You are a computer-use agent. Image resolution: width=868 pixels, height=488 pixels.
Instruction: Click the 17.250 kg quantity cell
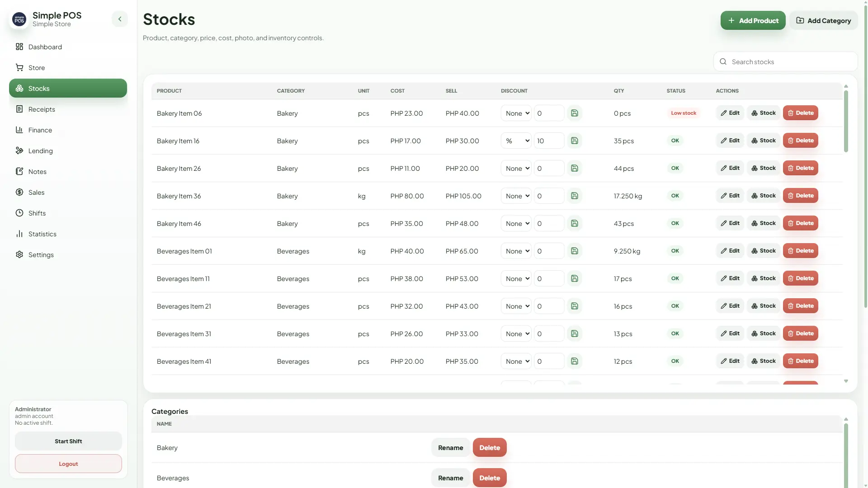[x=627, y=196]
